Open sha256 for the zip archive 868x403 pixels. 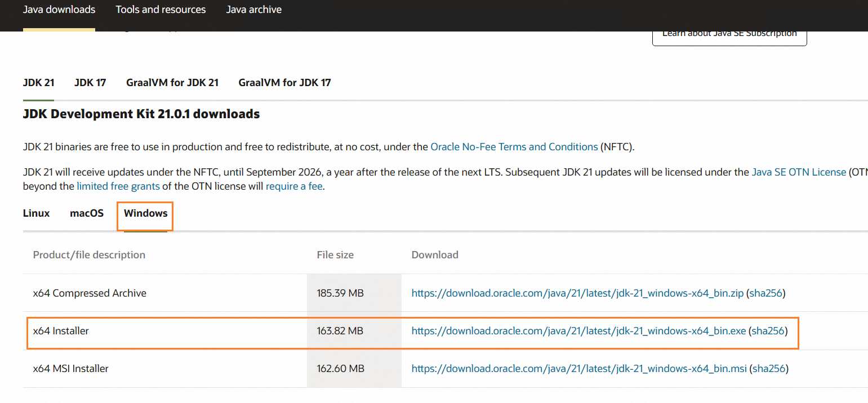pyautogui.click(x=766, y=293)
